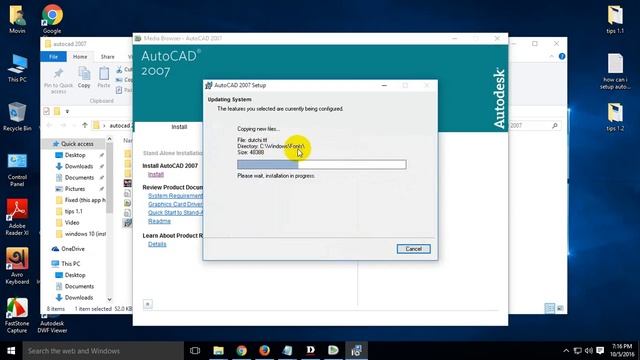Open the Windows Start menu

[x=11, y=351]
